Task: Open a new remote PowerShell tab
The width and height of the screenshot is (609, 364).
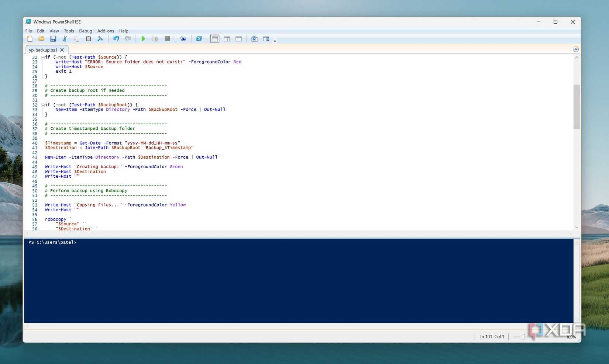Action: pyautogui.click(x=183, y=39)
